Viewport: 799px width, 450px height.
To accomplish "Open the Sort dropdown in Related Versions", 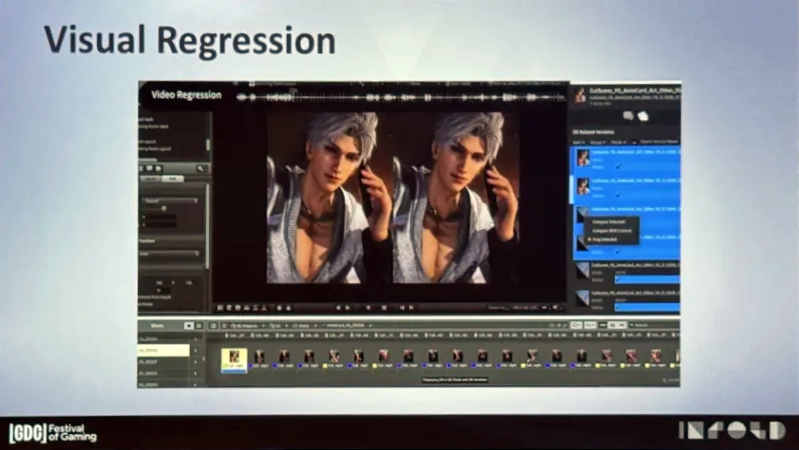I will 578,142.
